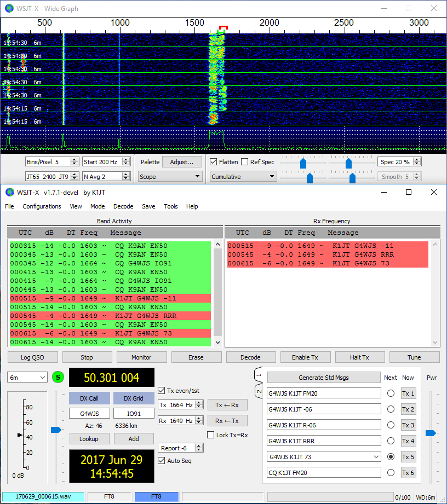Select Next radio button for Tx 3 message
447x504 pixels.
[391, 425]
